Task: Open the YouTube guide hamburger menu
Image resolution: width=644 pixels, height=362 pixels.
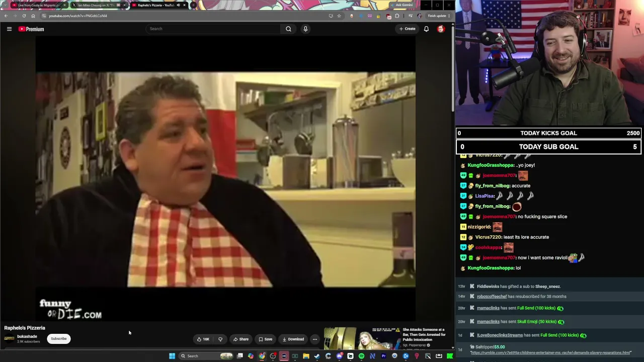Action: pyautogui.click(x=9, y=29)
